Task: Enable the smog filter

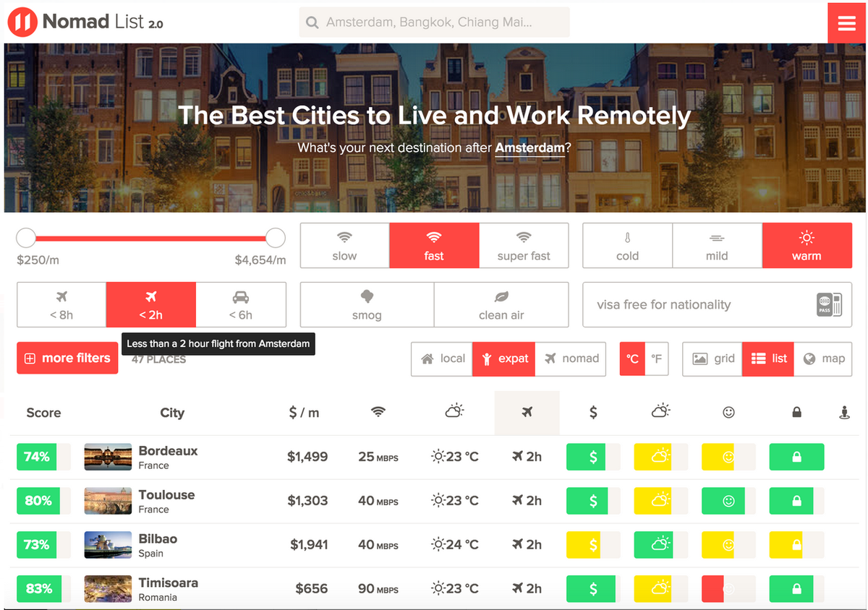Action: 367,304
